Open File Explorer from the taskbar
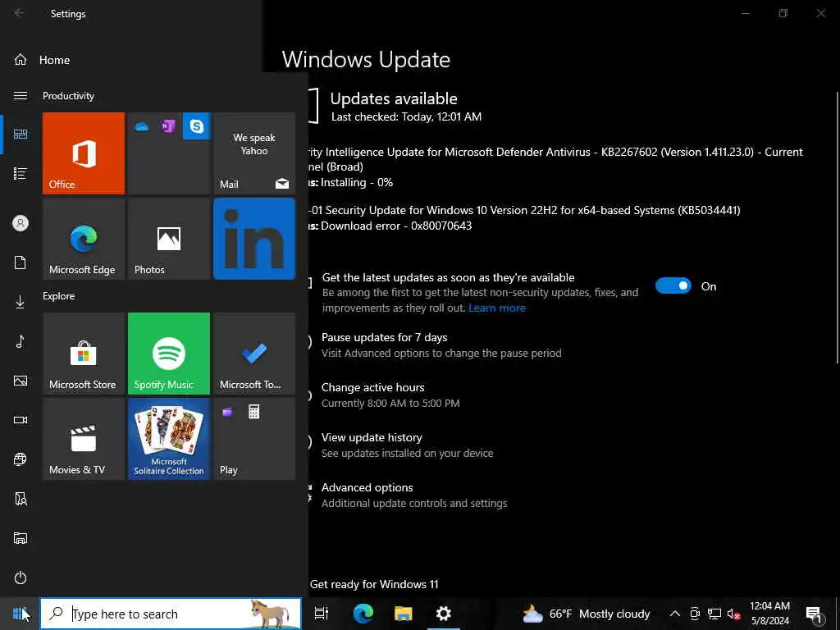 coord(404,614)
